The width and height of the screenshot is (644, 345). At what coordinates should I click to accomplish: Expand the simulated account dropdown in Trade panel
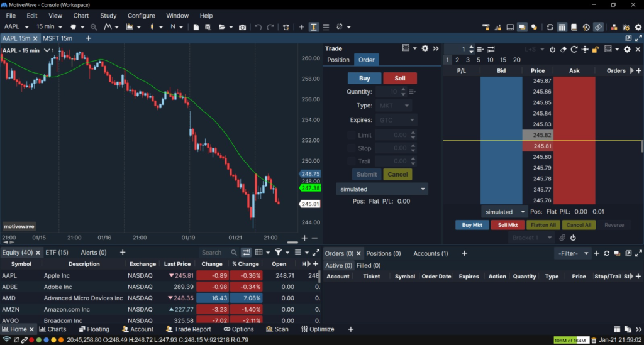click(x=382, y=189)
